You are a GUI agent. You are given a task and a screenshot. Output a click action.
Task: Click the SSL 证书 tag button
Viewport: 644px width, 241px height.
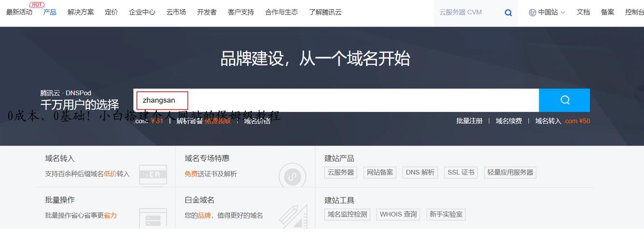(x=461, y=173)
